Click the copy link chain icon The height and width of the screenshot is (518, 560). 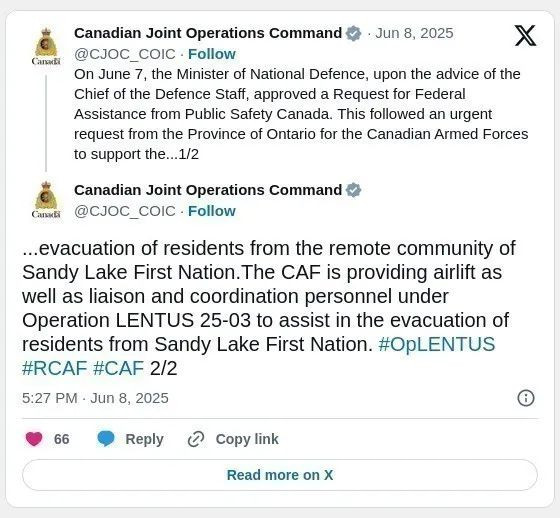pos(196,439)
